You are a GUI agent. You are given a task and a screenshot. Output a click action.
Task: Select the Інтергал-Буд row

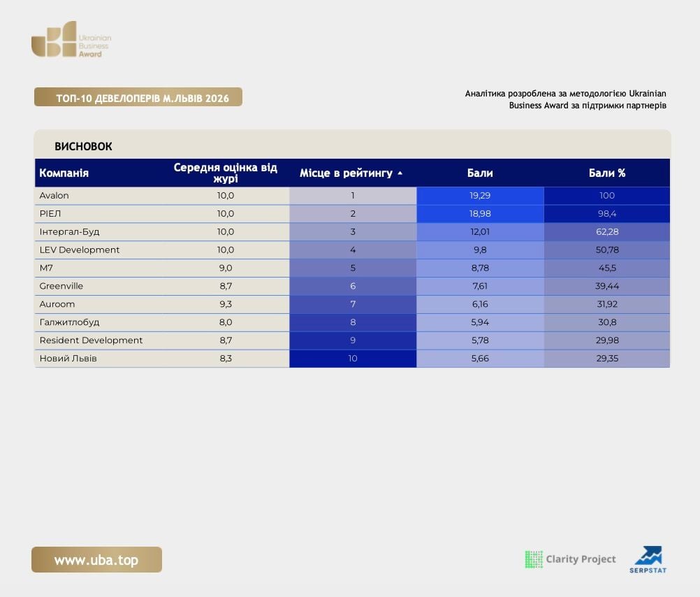tap(352, 232)
